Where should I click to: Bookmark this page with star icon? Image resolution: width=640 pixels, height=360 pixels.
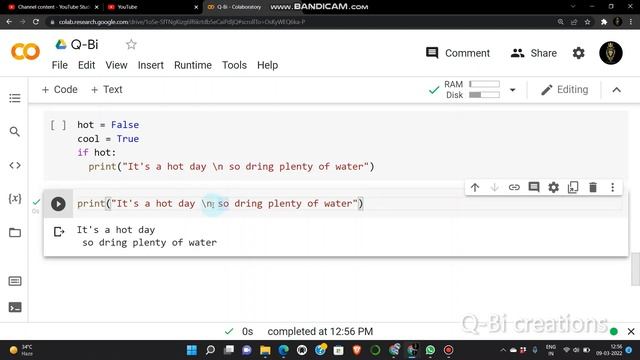point(587,22)
